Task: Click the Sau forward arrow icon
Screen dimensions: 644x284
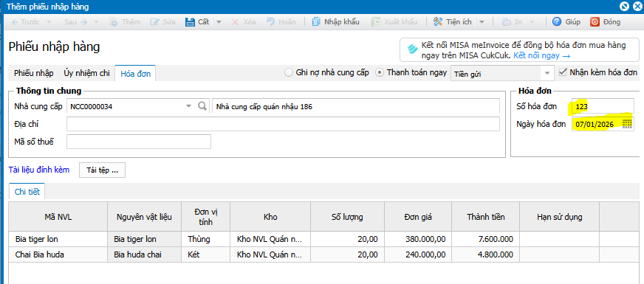Action: pyautogui.click(x=84, y=22)
